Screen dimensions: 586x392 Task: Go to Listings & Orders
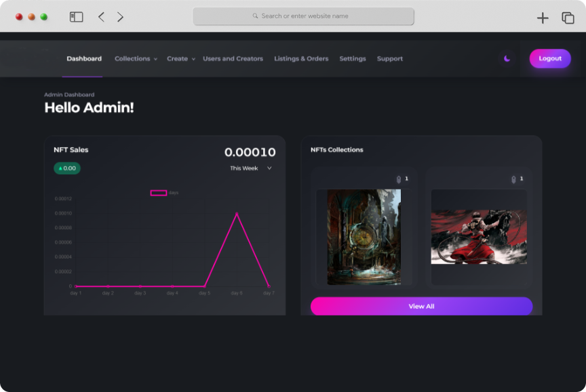pyautogui.click(x=301, y=59)
